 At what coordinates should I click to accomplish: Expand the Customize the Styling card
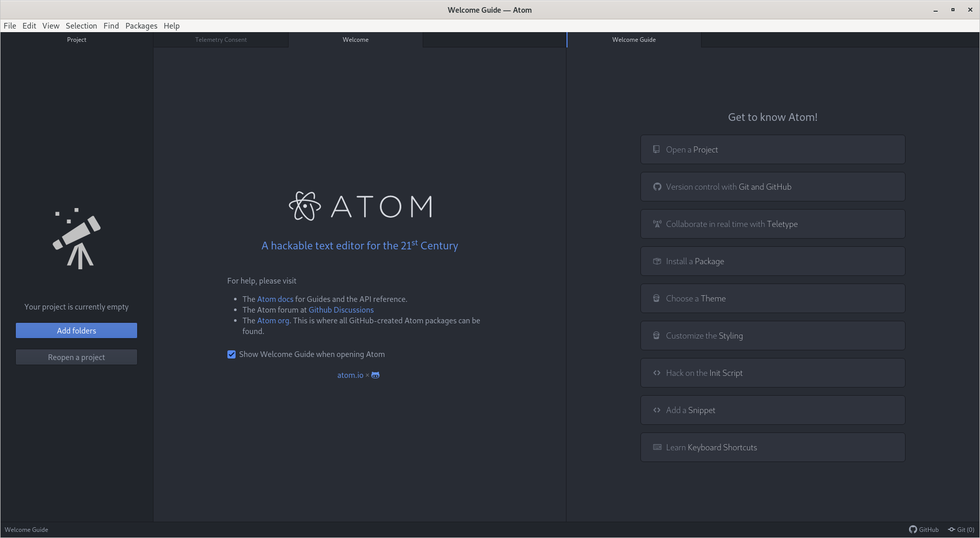(772, 336)
